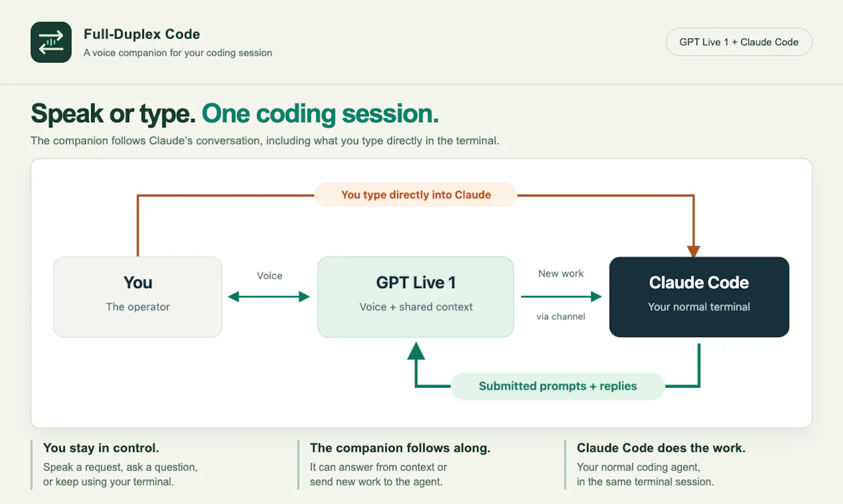Image resolution: width=843 pixels, height=504 pixels.
Task: Select the 'Full-Duplex Code' title text
Action: (142, 34)
